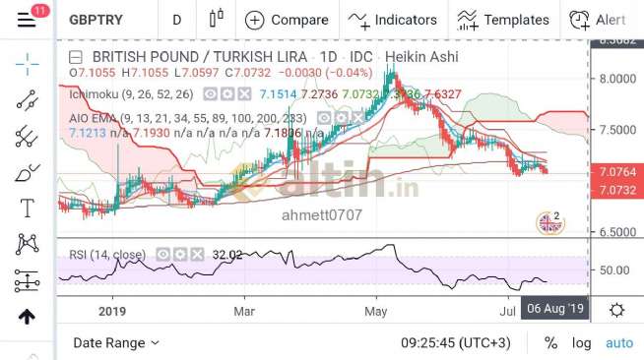The height and width of the screenshot is (360, 644).
Task: Select the Text annotation tool
Action: click(x=28, y=209)
